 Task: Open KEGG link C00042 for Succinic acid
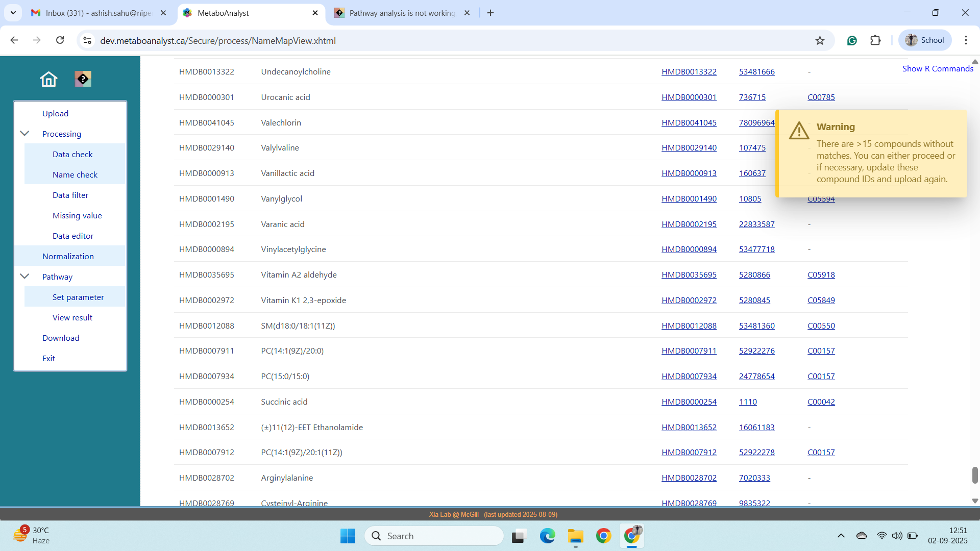click(821, 402)
